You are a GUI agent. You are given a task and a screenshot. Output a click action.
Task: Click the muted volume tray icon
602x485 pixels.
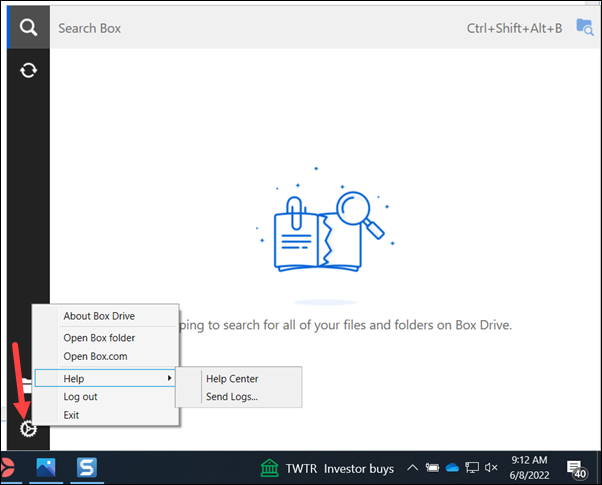[x=491, y=468]
